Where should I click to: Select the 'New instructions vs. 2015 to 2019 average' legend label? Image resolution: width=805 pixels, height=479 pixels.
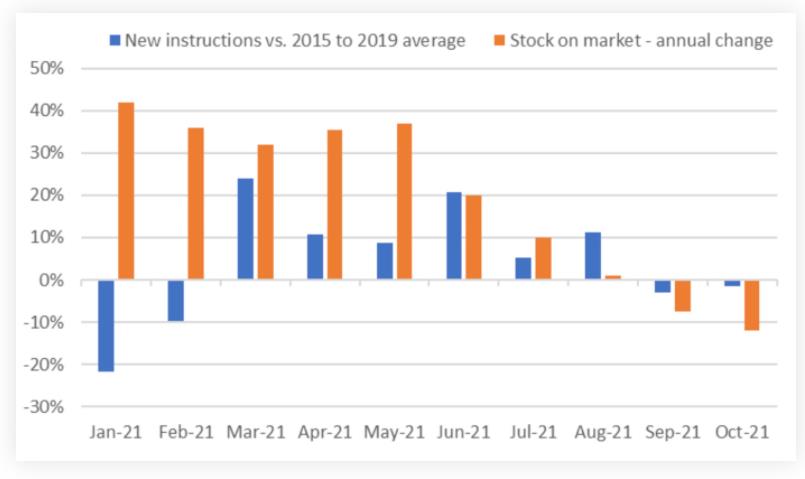tap(295, 41)
